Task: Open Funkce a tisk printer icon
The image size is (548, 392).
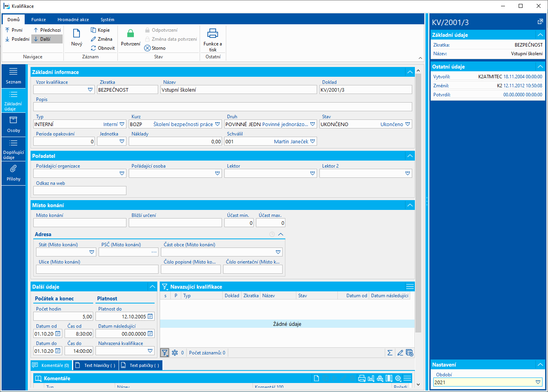Action: pyautogui.click(x=213, y=34)
